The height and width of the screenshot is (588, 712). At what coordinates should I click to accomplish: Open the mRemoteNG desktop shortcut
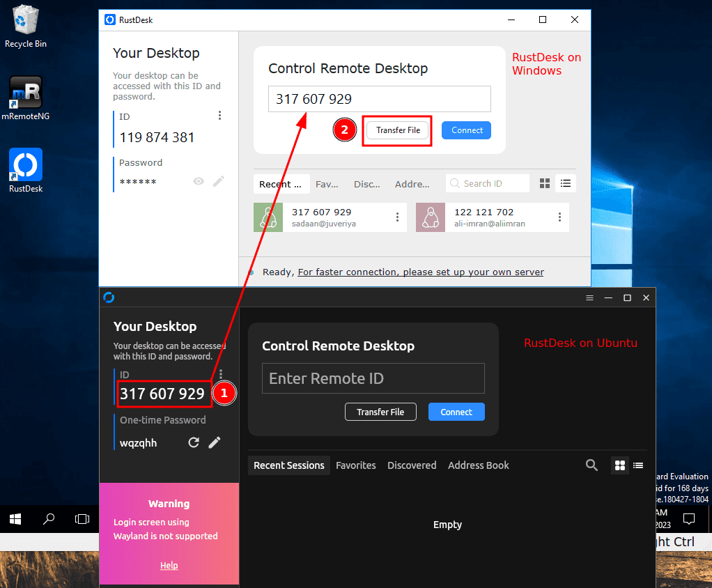pos(26,94)
